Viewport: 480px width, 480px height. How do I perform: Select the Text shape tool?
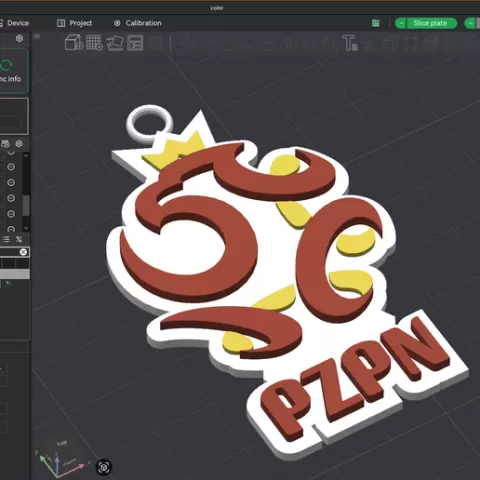350,43
